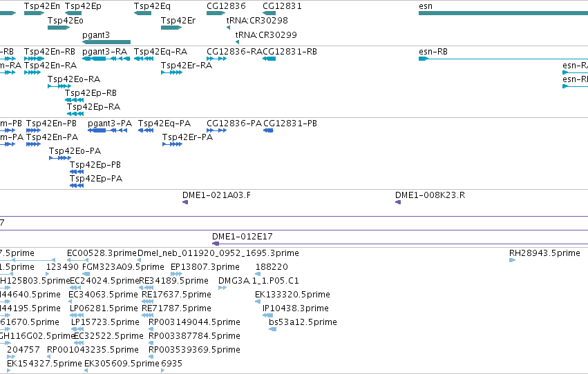Click the Tsp42Eq gene arrow
The image size is (588, 374).
(x=142, y=13)
